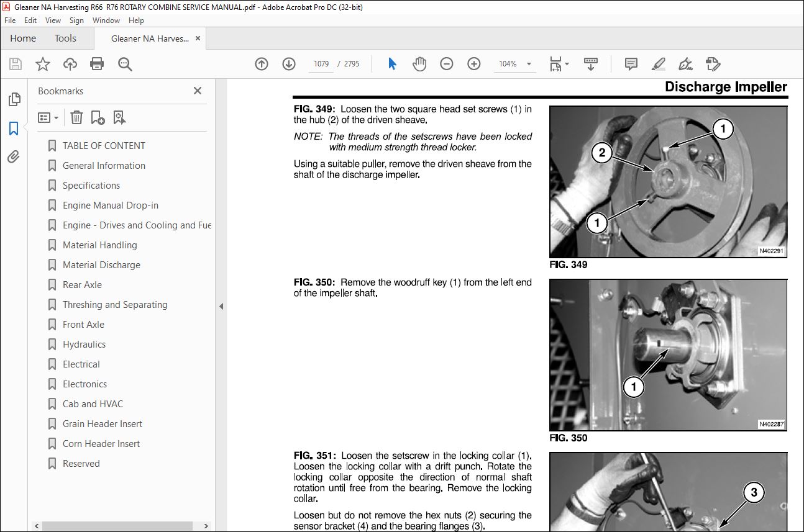Switch to the Home tab

click(23, 38)
